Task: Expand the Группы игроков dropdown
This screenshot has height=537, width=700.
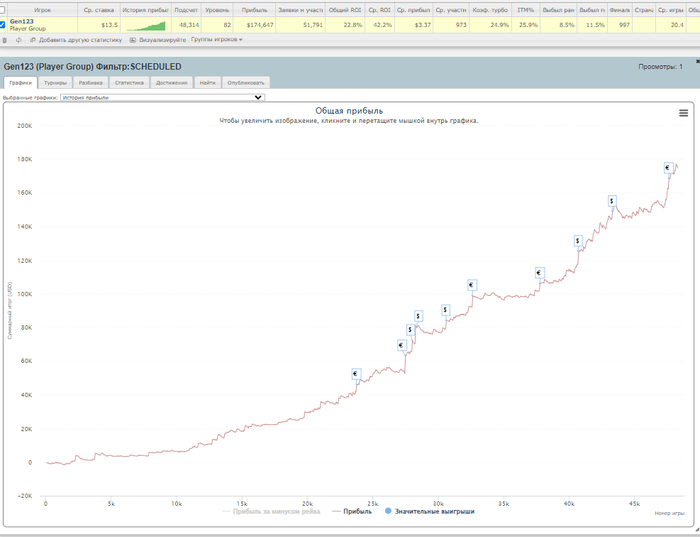Action: point(217,40)
